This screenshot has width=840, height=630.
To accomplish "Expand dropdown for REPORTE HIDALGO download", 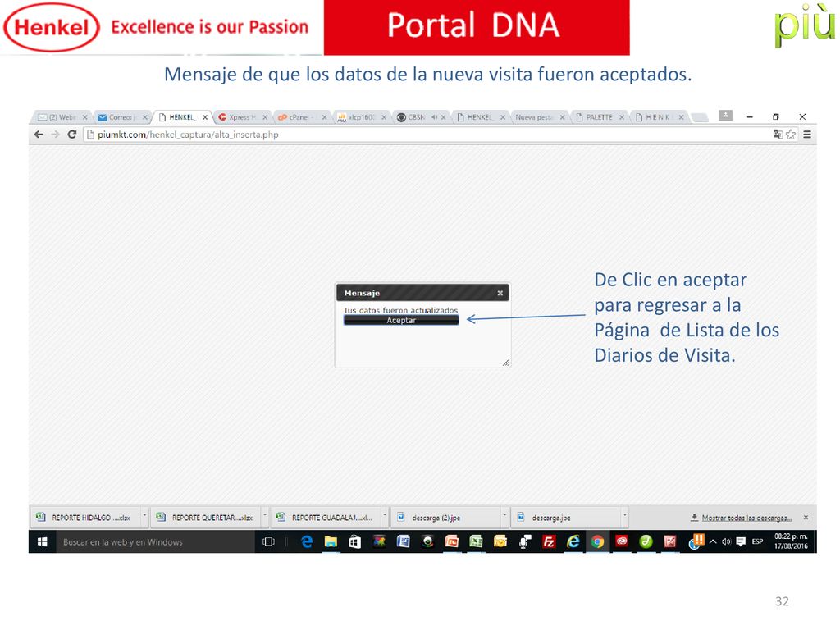I will 144,517.
